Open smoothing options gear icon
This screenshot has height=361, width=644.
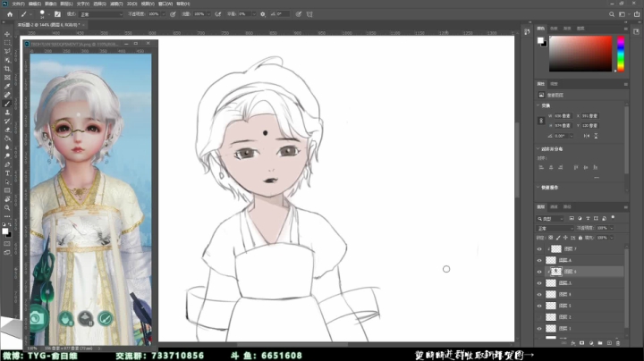coord(263,14)
